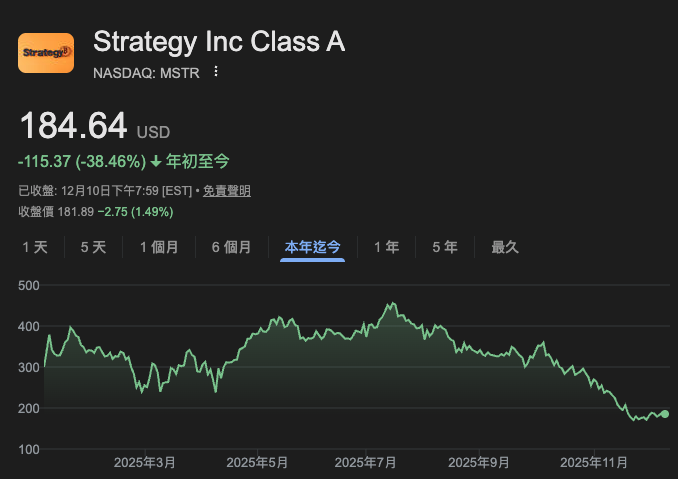Click the NASDAQ: MSTR ticker label
This screenshot has width=678, height=479.
[147, 72]
